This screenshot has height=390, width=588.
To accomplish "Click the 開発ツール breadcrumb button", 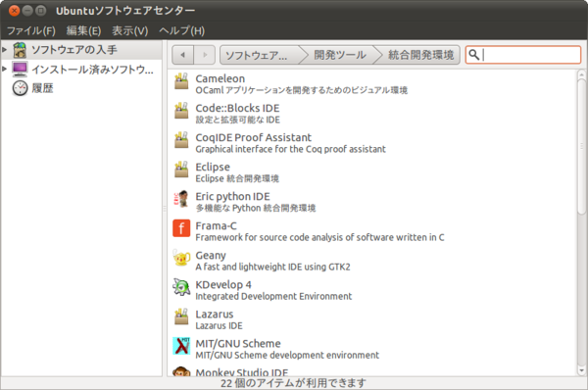I will pos(340,55).
